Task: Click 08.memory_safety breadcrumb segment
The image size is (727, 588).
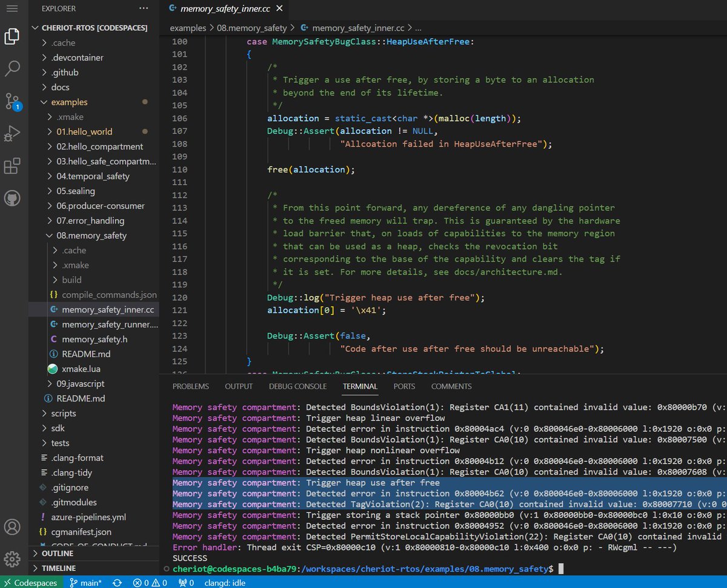Action: coord(251,28)
